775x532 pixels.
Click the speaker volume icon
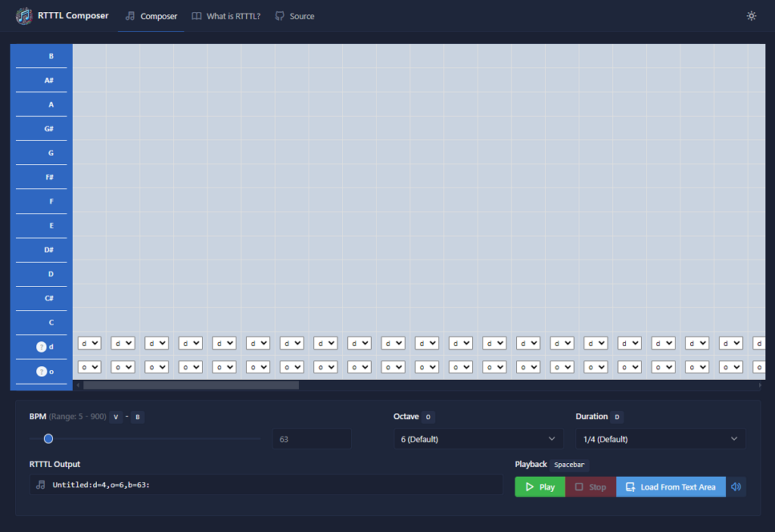[x=736, y=487]
